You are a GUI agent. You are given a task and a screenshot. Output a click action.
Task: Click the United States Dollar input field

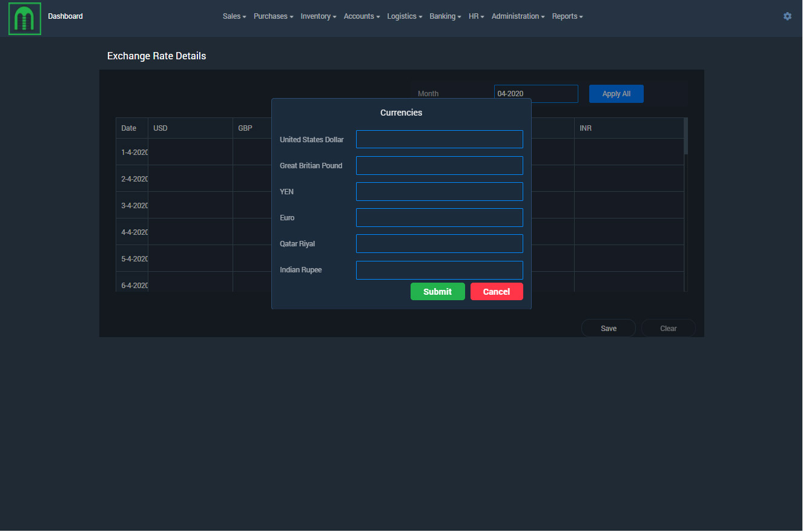click(x=440, y=139)
